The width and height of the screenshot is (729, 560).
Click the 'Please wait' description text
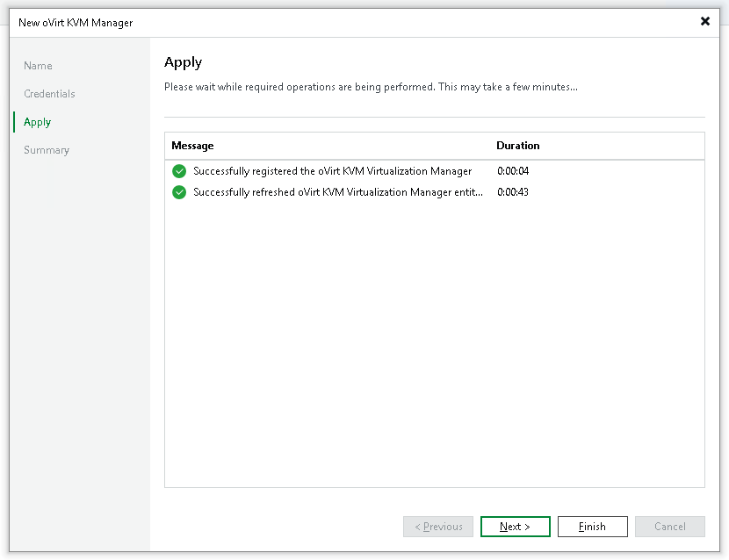point(370,87)
